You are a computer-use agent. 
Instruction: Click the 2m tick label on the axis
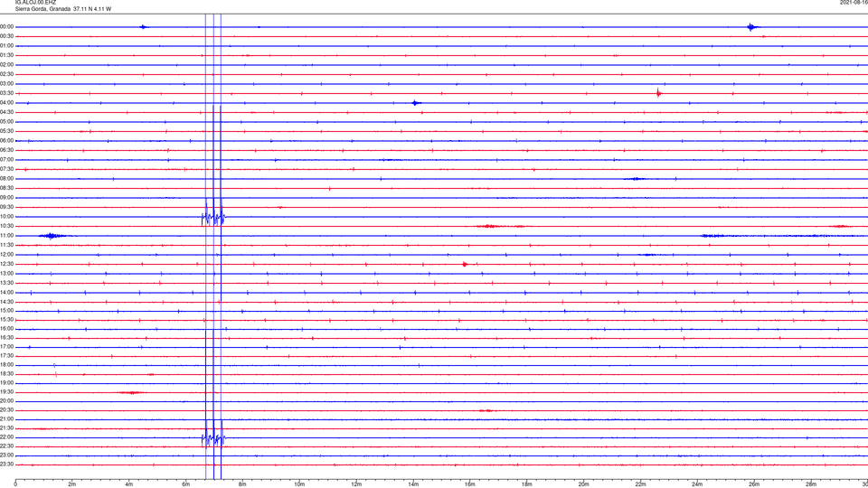tap(72, 484)
